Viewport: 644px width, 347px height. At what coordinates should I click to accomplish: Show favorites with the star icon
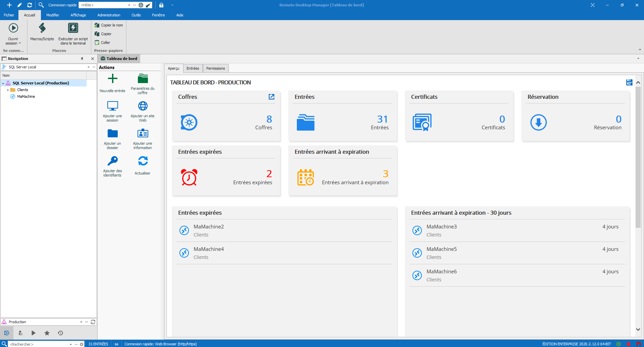coord(47,333)
